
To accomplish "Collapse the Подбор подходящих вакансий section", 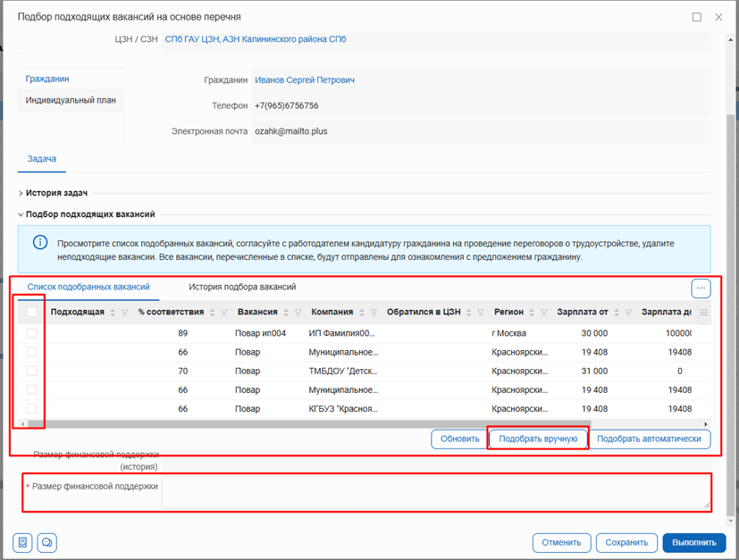I will tap(89, 214).
